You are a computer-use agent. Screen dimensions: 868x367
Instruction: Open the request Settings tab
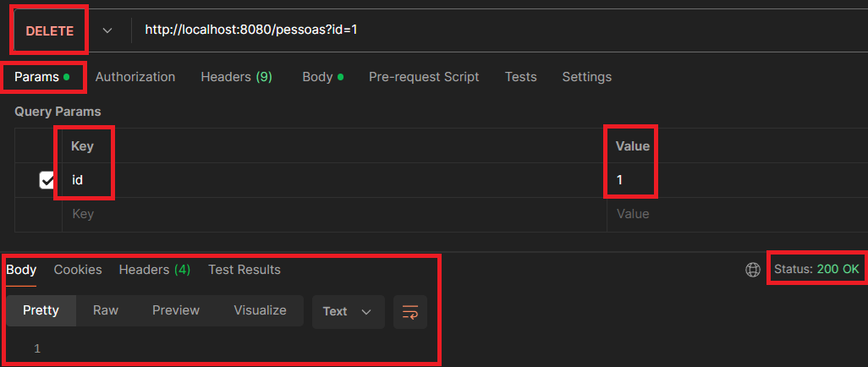tap(586, 77)
